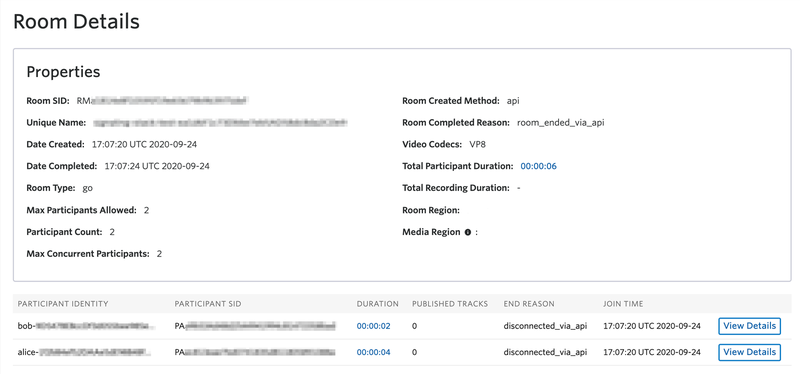800x374 pixels.
Task: Click Date Created value 17:07:20 UTC 2020-09-24
Action: tap(144, 144)
